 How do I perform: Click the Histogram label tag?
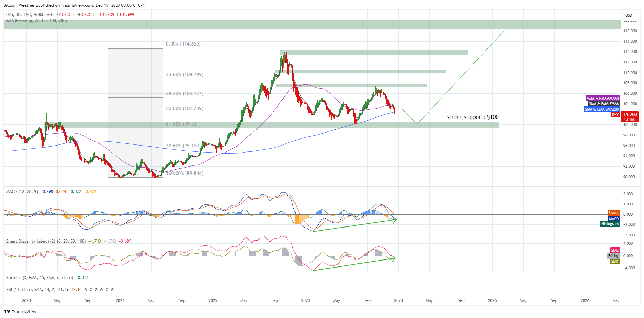point(610,224)
